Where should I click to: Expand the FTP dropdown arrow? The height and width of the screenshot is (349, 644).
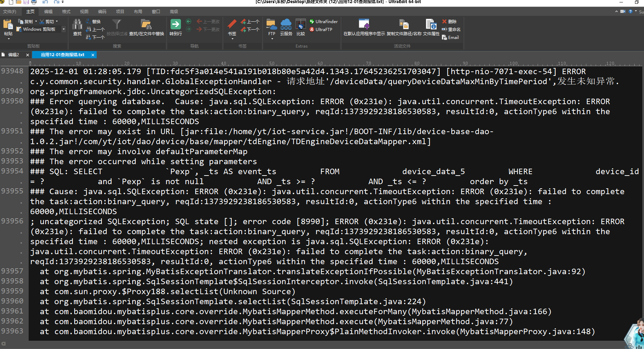pos(272,39)
